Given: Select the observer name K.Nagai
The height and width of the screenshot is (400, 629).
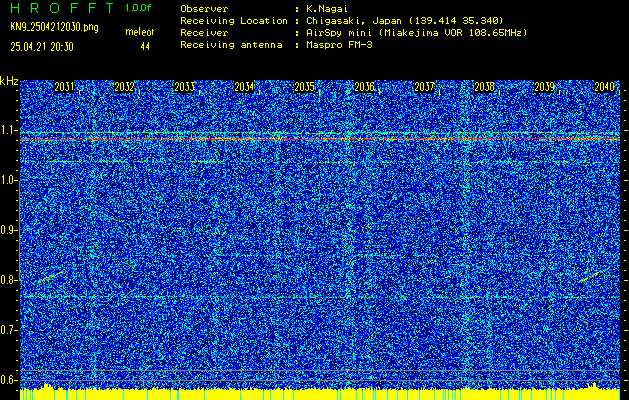Looking at the screenshot, I should click(327, 8).
